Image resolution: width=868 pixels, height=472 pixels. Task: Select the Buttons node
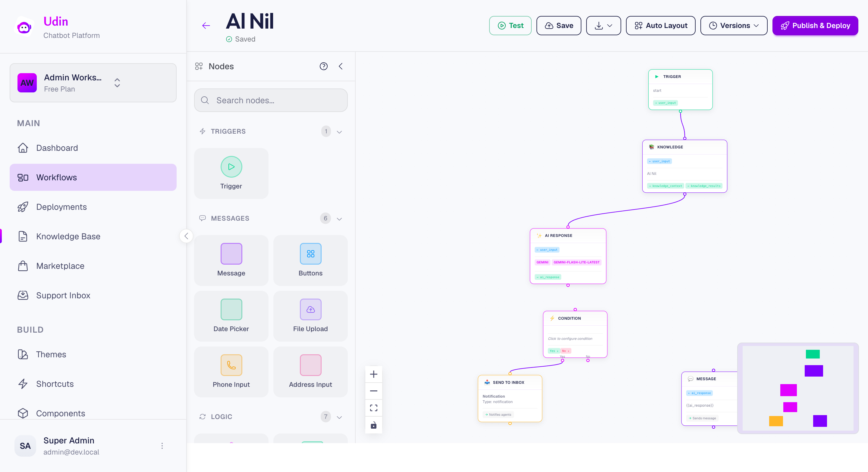point(310,260)
